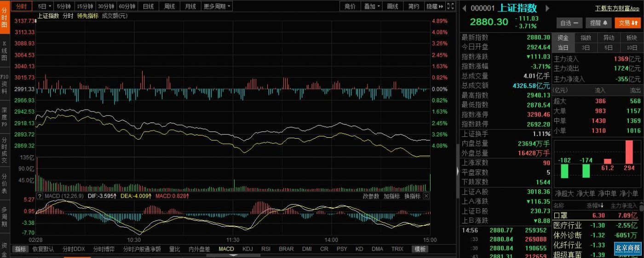644x258 pixels.
Task: Select the 分时DDX indicator
Action: [74, 249]
